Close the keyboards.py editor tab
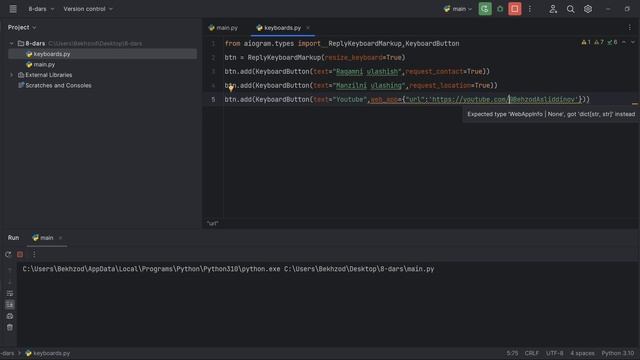The image size is (640, 360). click(x=308, y=28)
